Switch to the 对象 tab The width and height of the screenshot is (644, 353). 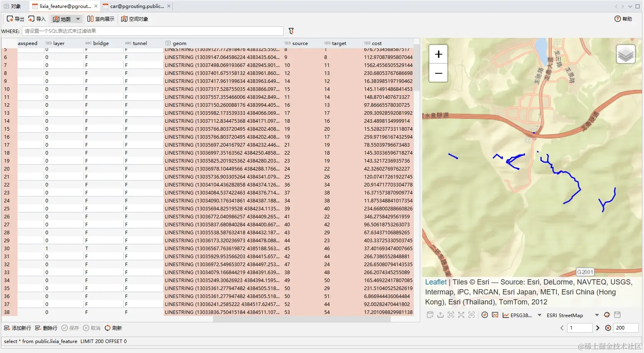[x=12, y=6]
